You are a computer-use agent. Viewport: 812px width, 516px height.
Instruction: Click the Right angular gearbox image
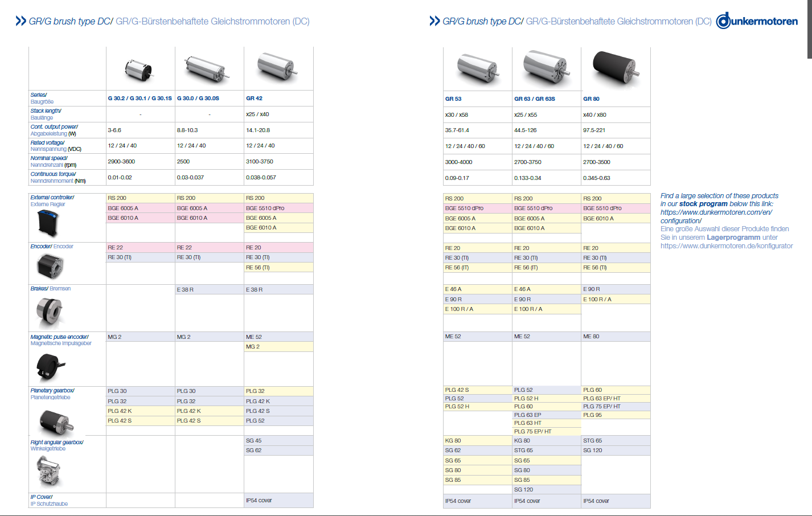48,471
